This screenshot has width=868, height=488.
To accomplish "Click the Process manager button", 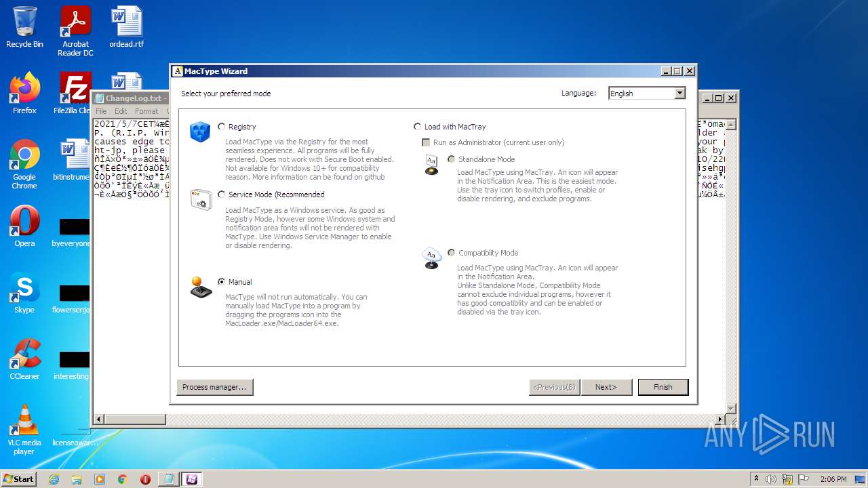I will coord(215,387).
